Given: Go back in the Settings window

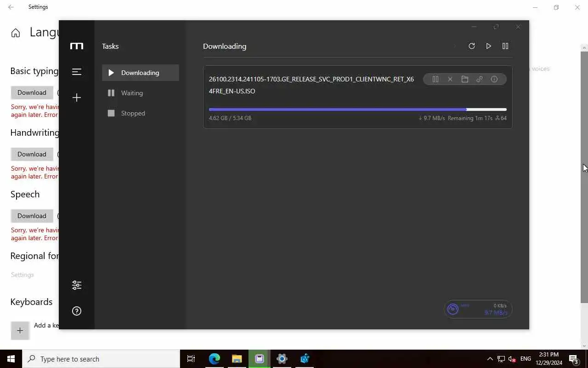Looking at the screenshot, I should [x=11, y=7].
